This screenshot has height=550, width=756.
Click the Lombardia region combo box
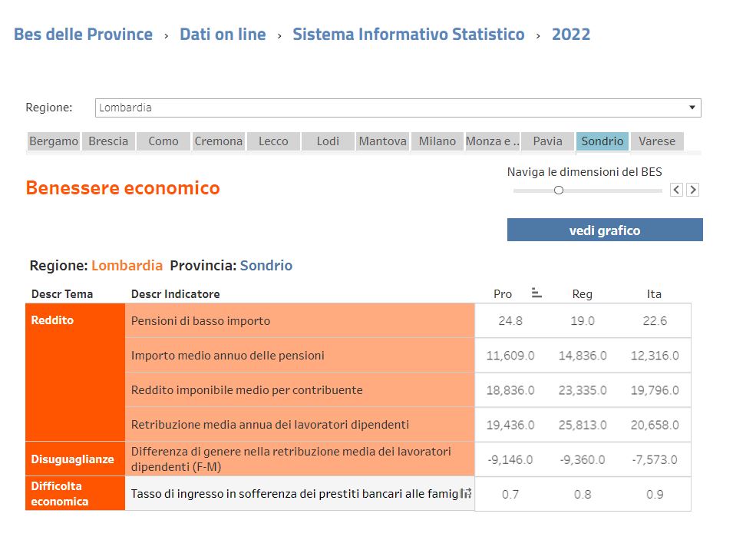(398, 108)
